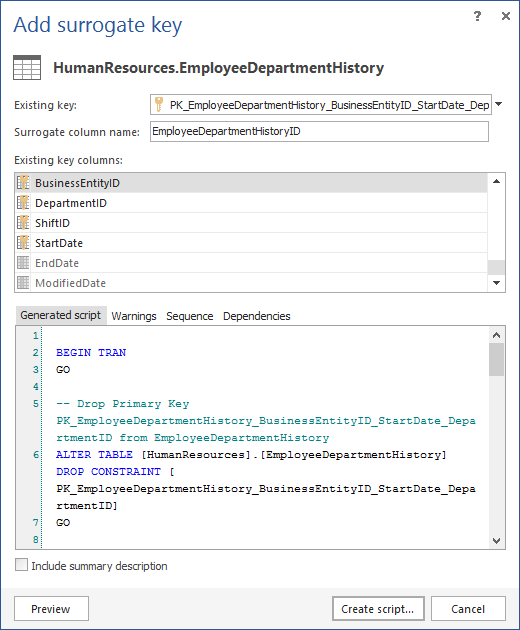The image size is (520, 630).
Task: Open help with the question mark icon
Action: 477,16
